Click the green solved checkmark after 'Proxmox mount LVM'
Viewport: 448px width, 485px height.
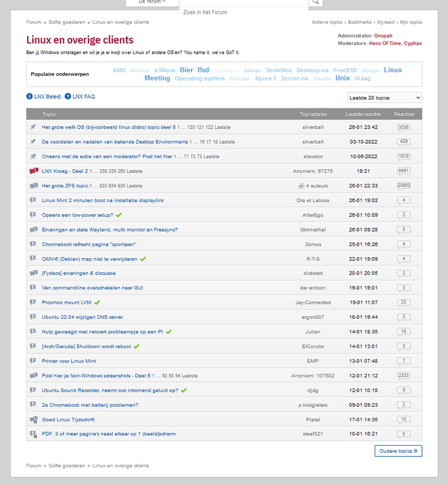[x=97, y=303]
